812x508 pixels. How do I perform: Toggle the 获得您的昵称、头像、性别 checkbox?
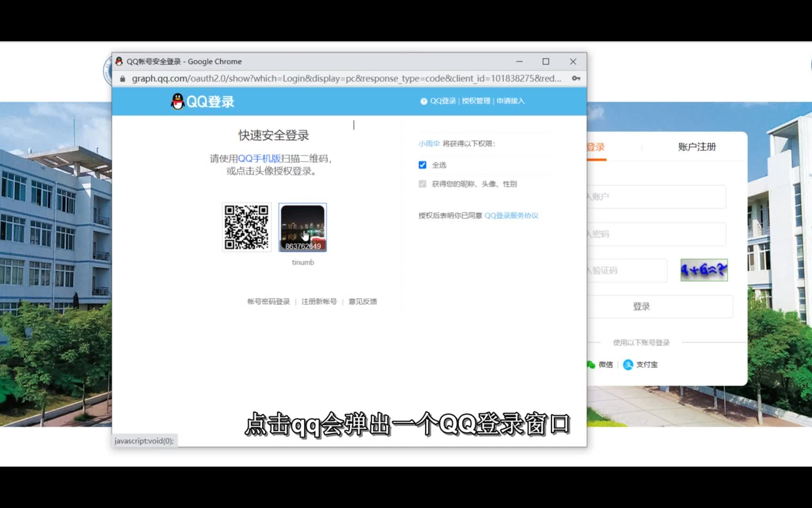[x=422, y=184]
